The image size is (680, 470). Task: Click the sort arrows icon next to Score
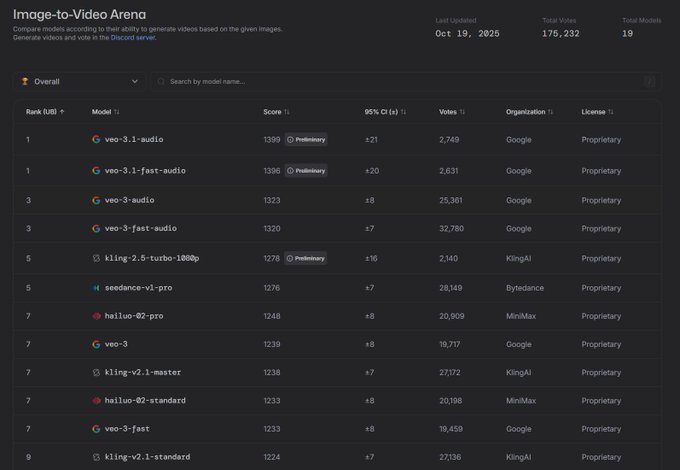(x=287, y=112)
